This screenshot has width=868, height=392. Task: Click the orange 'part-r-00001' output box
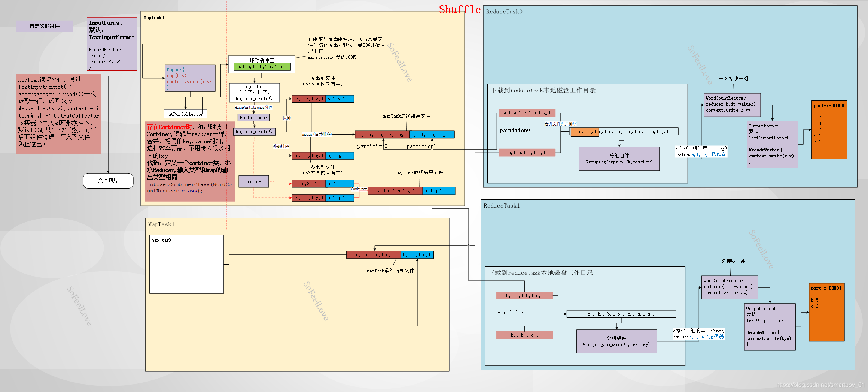click(827, 312)
